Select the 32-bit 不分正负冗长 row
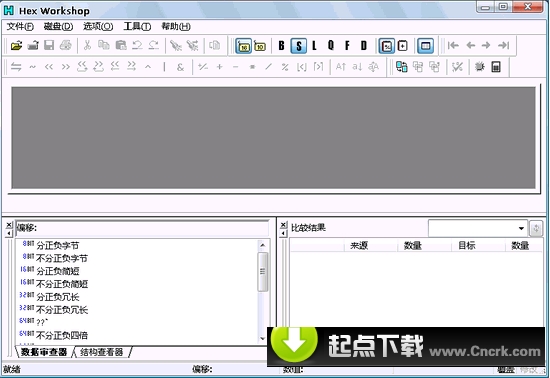This screenshot has width=550, height=378. [137, 310]
